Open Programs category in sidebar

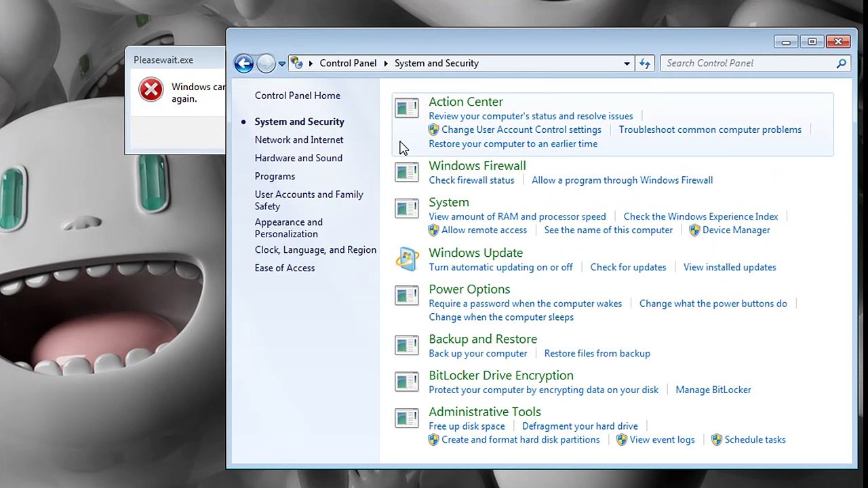tap(275, 176)
